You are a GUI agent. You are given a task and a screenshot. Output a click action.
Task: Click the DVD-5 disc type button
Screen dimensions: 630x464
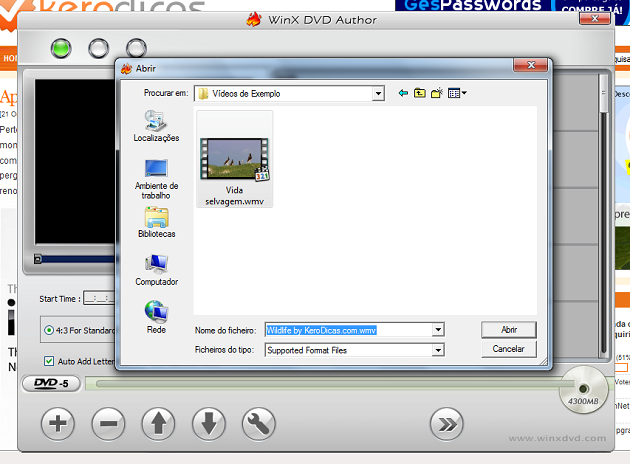[52, 383]
